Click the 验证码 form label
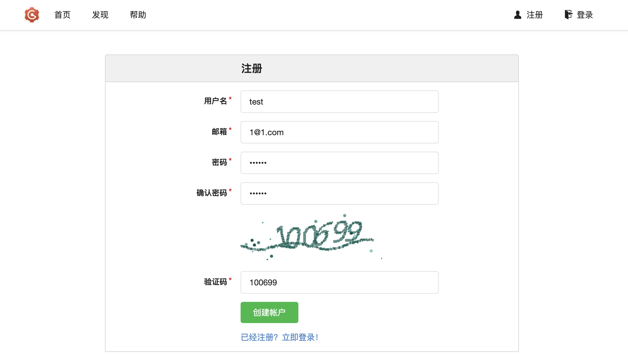628x364 pixels. (216, 282)
